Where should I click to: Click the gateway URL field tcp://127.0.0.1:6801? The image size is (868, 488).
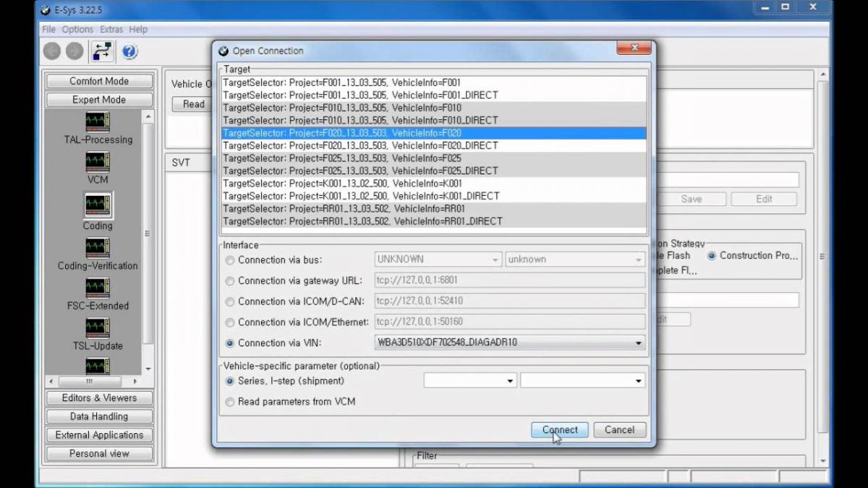[x=510, y=281]
